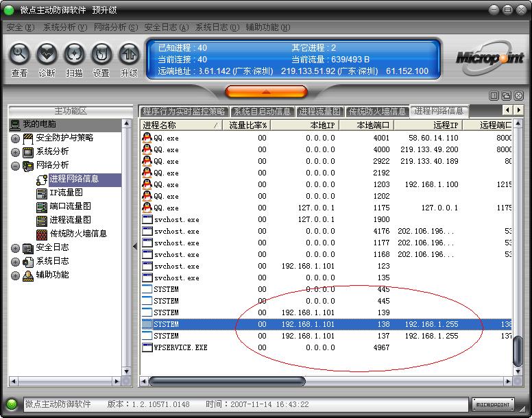The height and width of the screenshot is (418, 532).
Task: Expand the 安全日志 tree node
Action: point(15,248)
